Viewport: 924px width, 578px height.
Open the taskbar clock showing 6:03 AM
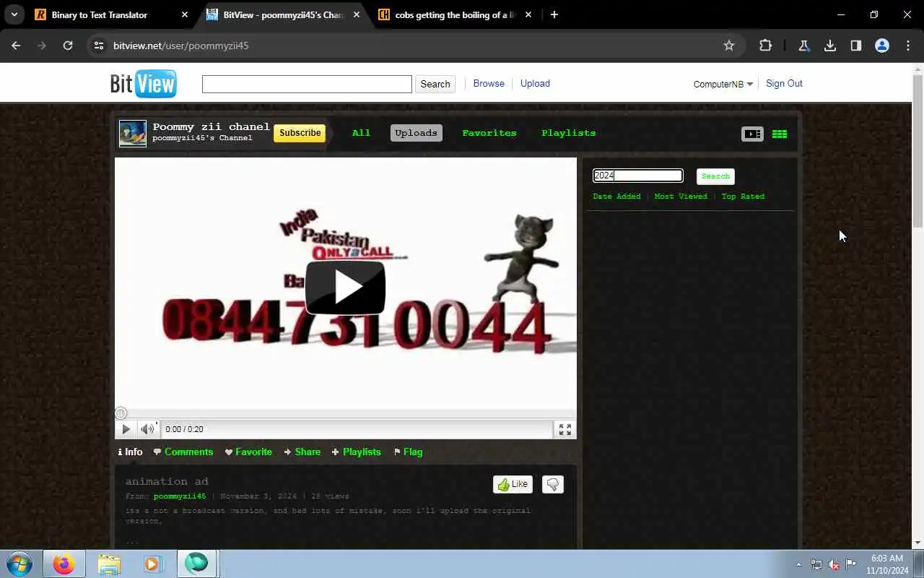tap(887, 564)
